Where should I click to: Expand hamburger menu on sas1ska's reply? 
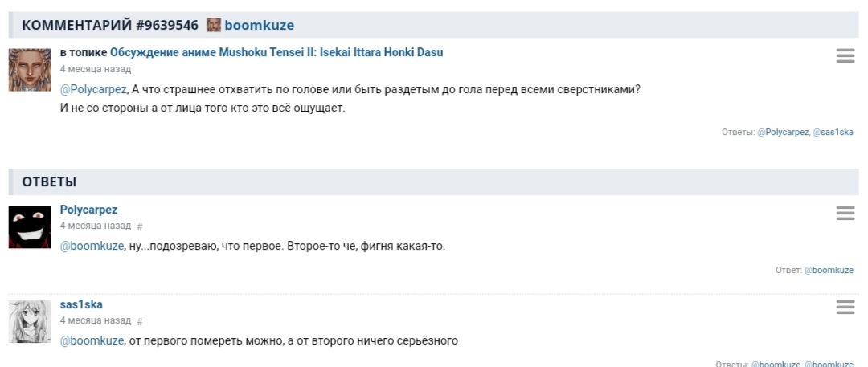[x=845, y=308]
